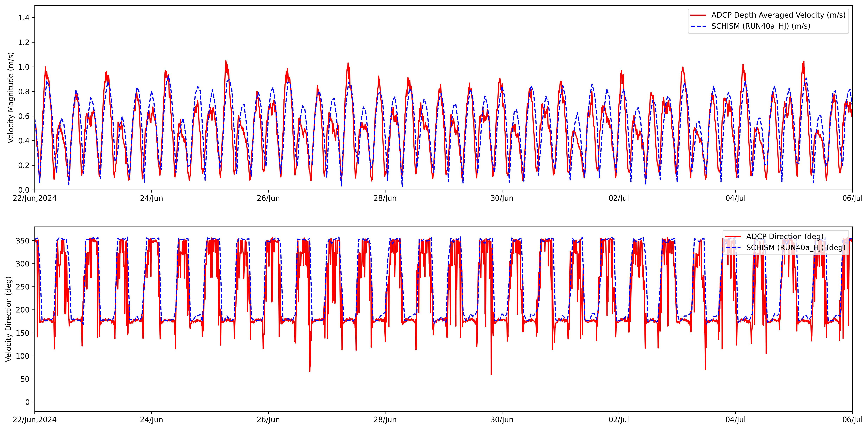Click the '0.0' tick on velocity magnitude axis
This screenshot has width=868, height=429.
(24, 190)
